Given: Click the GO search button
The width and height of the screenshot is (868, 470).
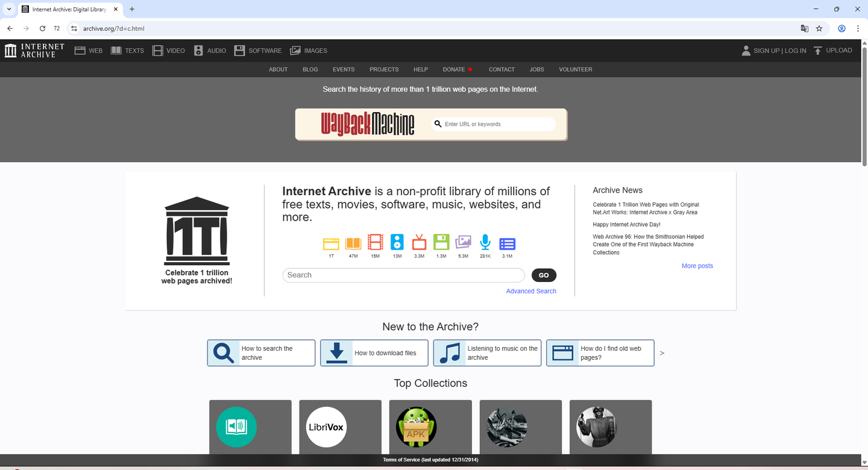Looking at the screenshot, I should pos(544,275).
